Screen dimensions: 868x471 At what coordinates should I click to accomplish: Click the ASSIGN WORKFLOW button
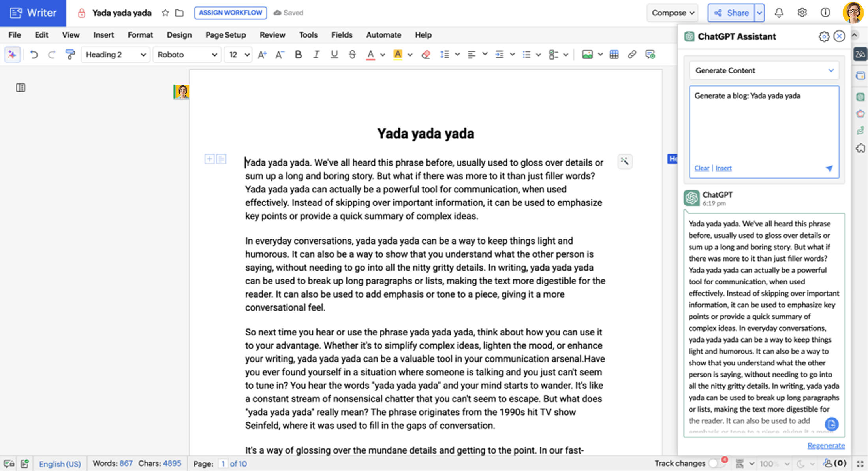pyautogui.click(x=230, y=13)
